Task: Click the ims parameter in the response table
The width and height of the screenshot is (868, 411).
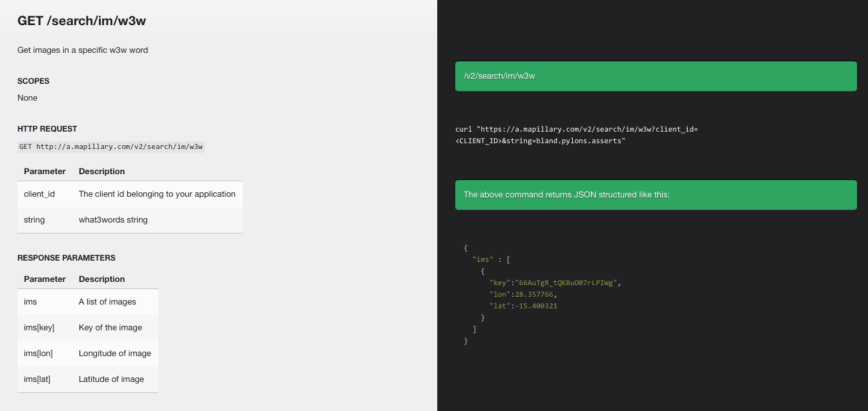Action: [x=30, y=302]
